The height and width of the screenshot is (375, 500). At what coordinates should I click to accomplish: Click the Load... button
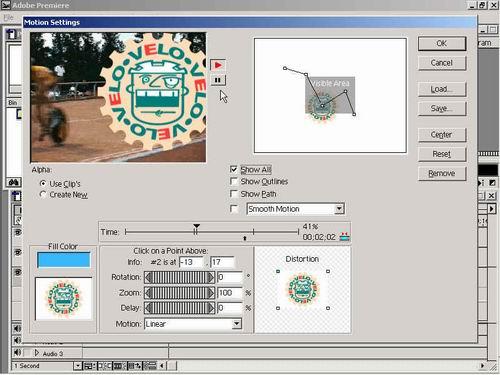(442, 89)
